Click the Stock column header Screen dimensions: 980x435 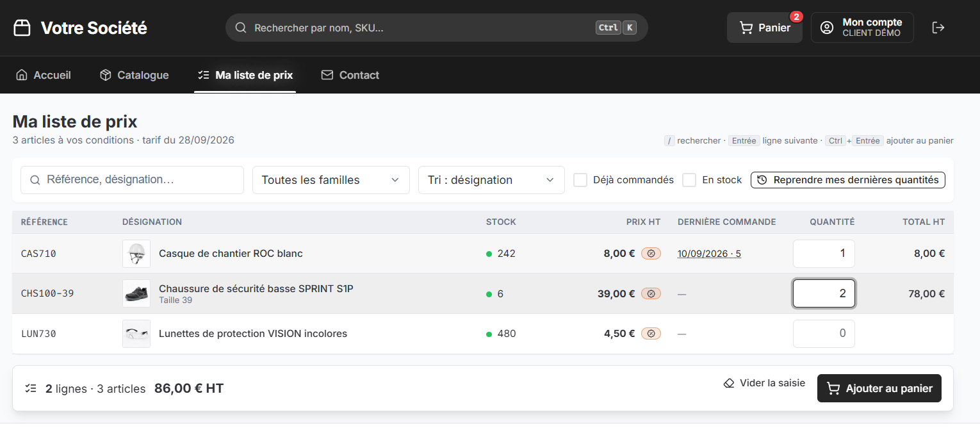click(x=501, y=222)
